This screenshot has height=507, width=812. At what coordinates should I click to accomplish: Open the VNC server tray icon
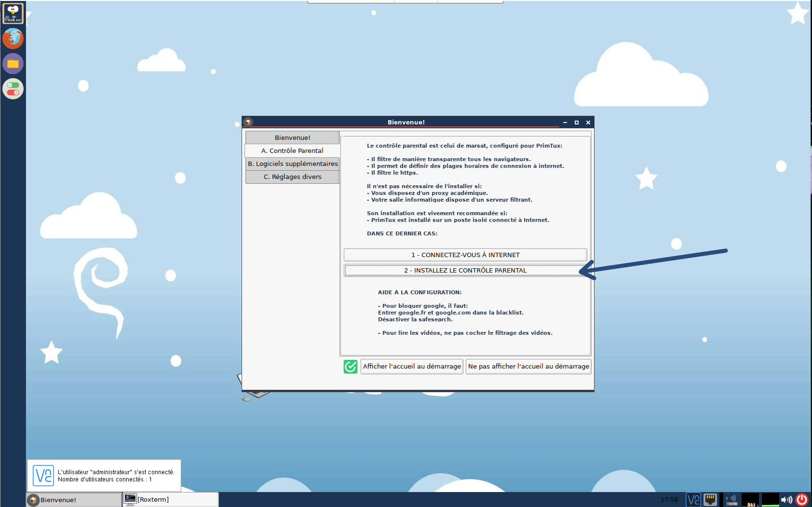tap(693, 499)
